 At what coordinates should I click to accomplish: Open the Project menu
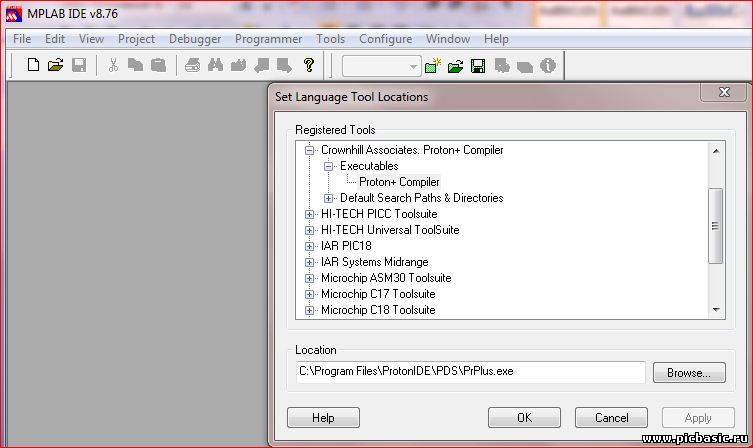136,39
